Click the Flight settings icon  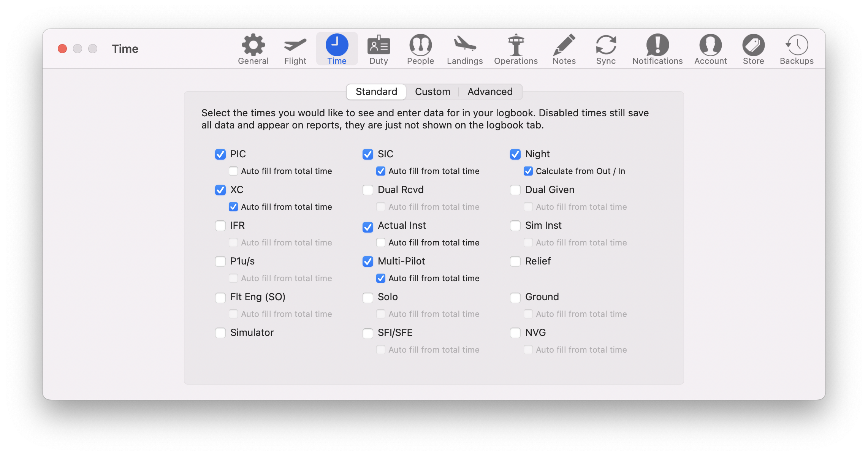tap(295, 48)
